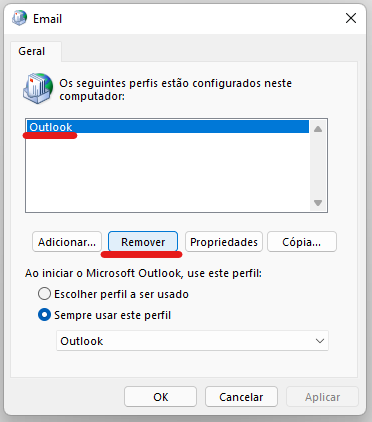Viewport: 372px width, 422px height.
Task: Click the Aplicar button
Action: 322,397
